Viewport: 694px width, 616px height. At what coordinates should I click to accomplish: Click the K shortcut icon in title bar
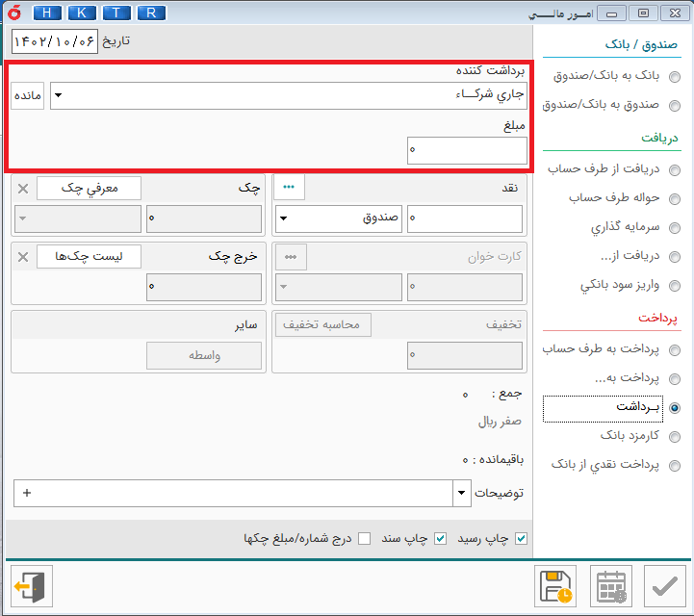[82, 13]
